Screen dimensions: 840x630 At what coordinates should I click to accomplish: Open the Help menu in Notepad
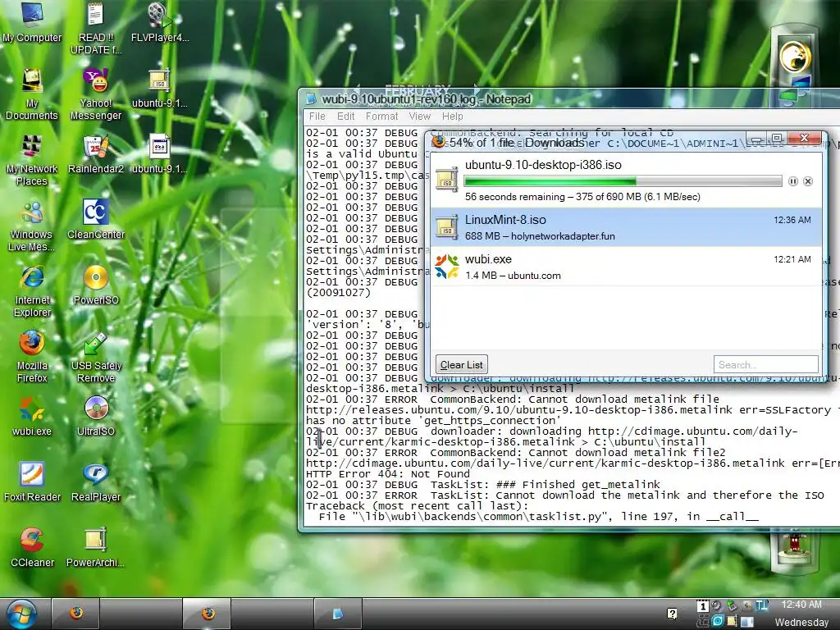coord(452,116)
